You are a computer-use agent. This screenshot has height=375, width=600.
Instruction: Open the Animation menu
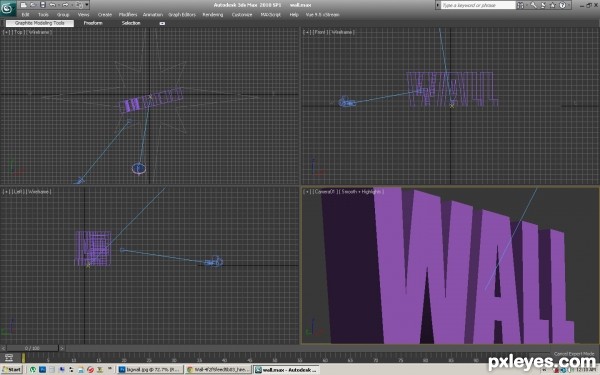point(153,15)
